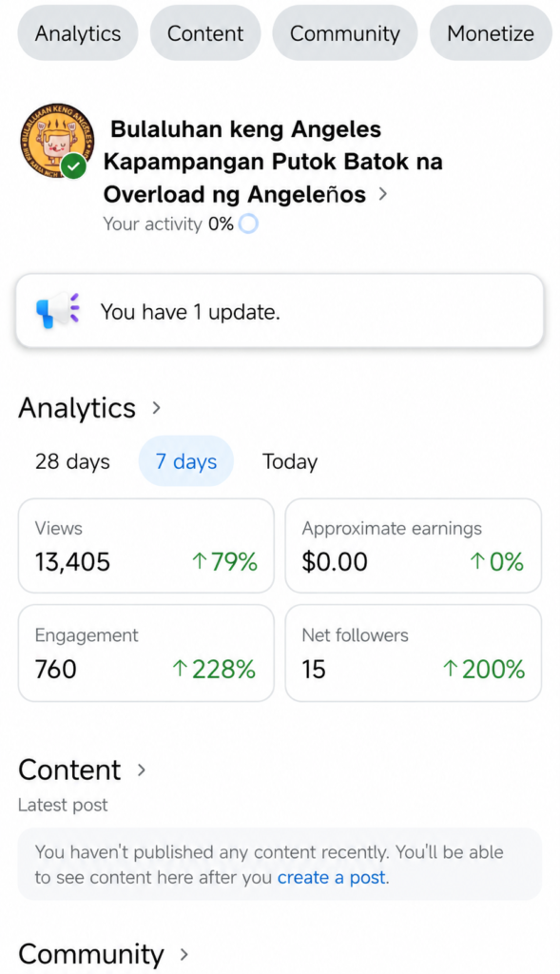Tap the megaphone update icon
The image size is (560, 974).
tap(58, 311)
